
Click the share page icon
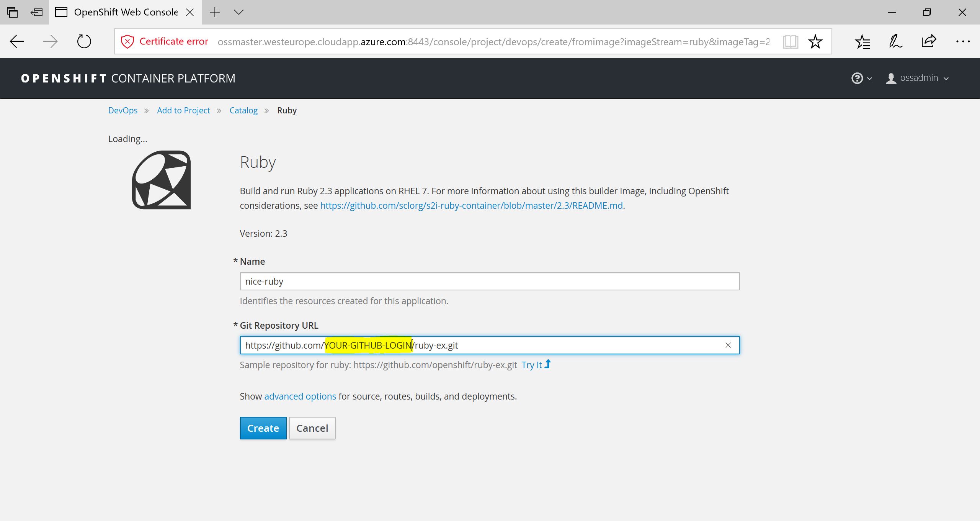(x=929, y=41)
